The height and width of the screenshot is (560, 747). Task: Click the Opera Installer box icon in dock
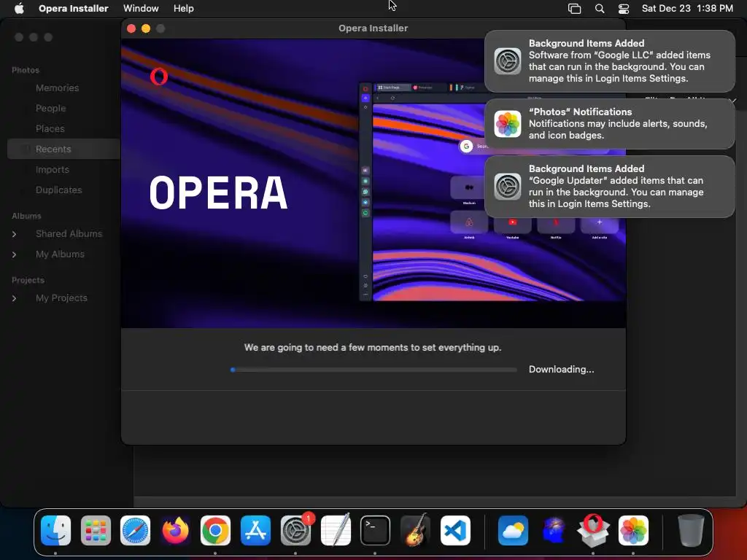click(x=593, y=531)
